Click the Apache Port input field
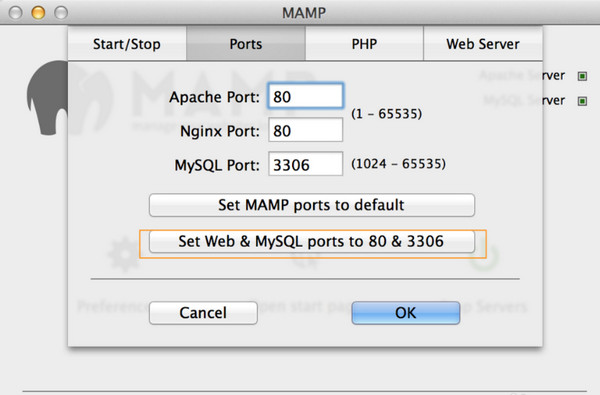This screenshot has height=395, width=600. 305,96
